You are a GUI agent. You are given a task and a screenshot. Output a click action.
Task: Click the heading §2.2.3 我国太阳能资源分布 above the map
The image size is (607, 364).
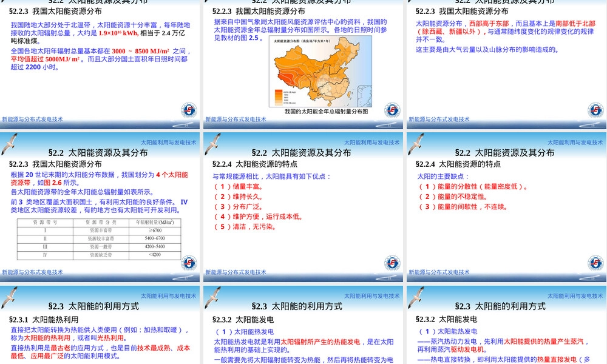tap(259, 11)
